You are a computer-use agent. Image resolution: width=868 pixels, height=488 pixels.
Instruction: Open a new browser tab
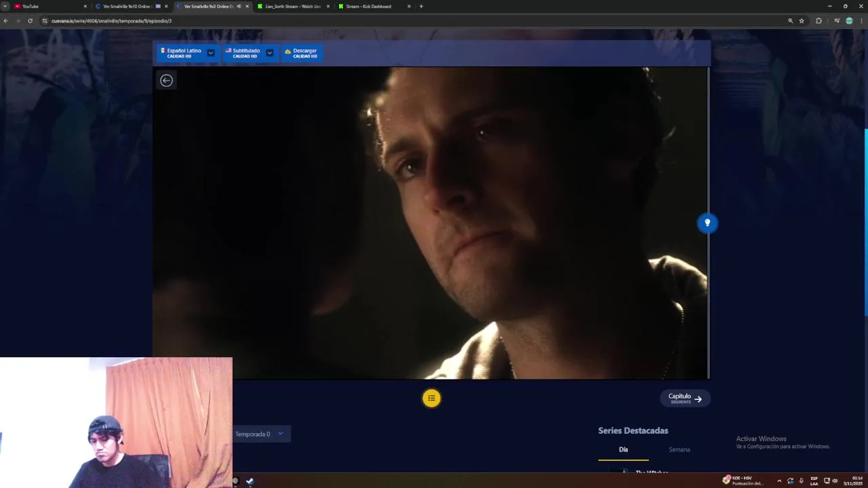[x=421, y=6]
